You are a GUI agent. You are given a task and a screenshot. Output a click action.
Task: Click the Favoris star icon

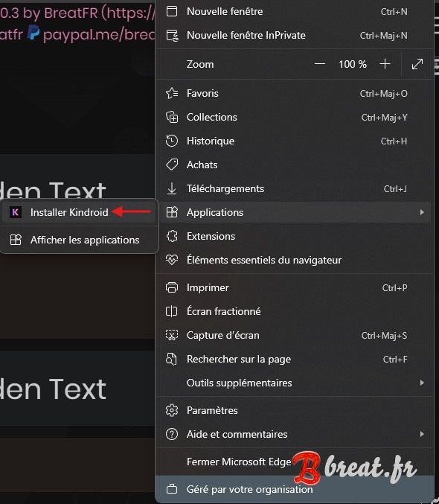(x=172, y=93)
